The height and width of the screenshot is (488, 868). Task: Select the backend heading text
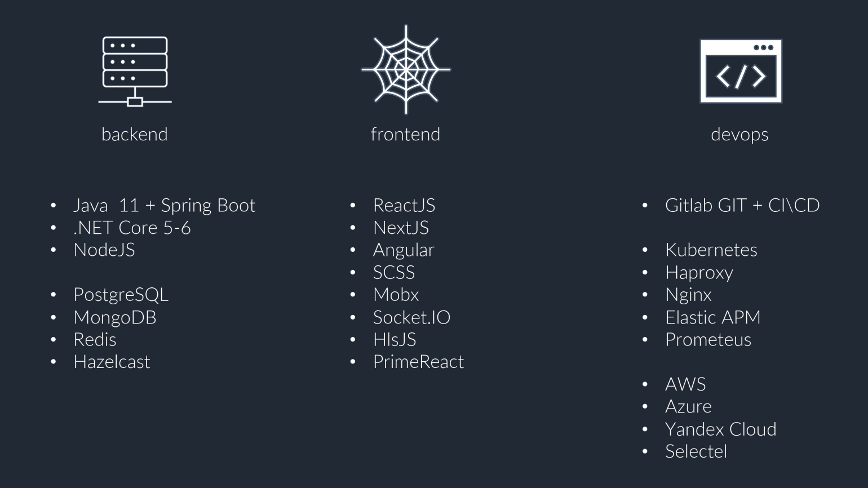pyautogui.click(x=135, y=134)
